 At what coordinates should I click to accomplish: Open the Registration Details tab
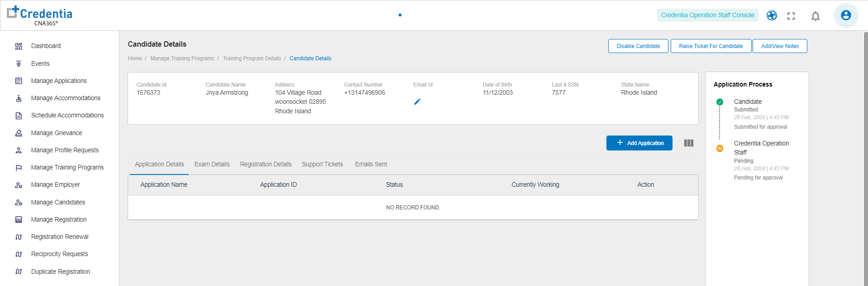pyautogui.click(x=266, y=165)
